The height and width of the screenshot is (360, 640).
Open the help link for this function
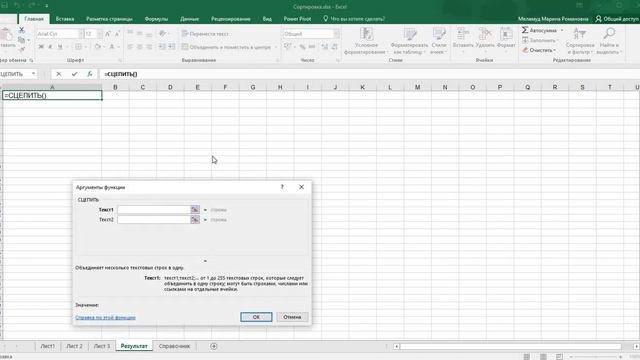tap(105, 318)
